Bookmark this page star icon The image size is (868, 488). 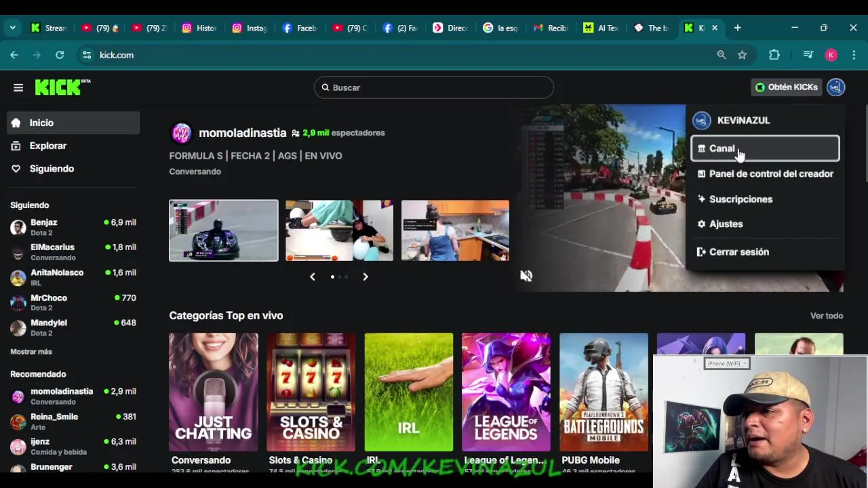[x=742, y=55]
